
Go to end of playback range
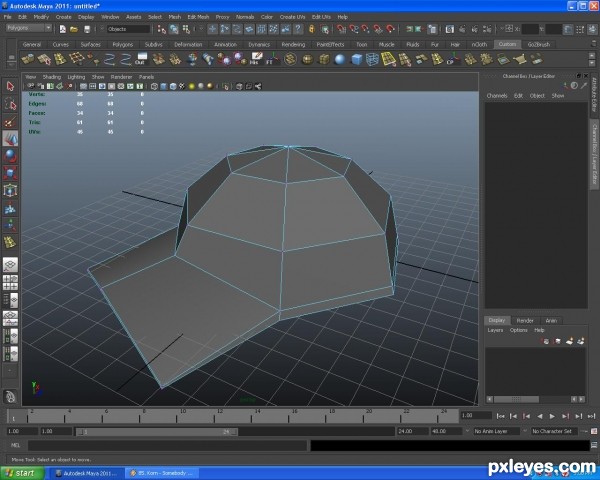tap(592, 416)
